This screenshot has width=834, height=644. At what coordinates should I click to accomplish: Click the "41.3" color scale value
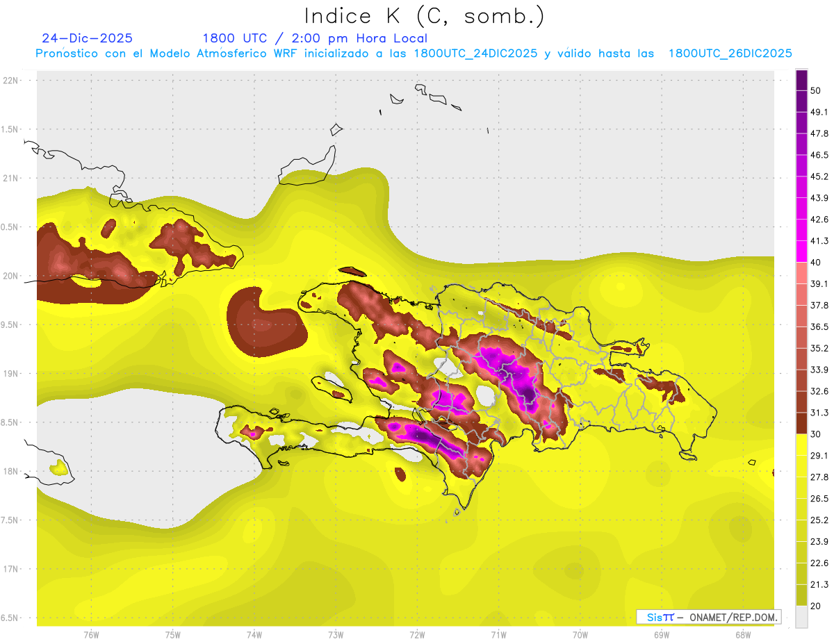point(819,241)
